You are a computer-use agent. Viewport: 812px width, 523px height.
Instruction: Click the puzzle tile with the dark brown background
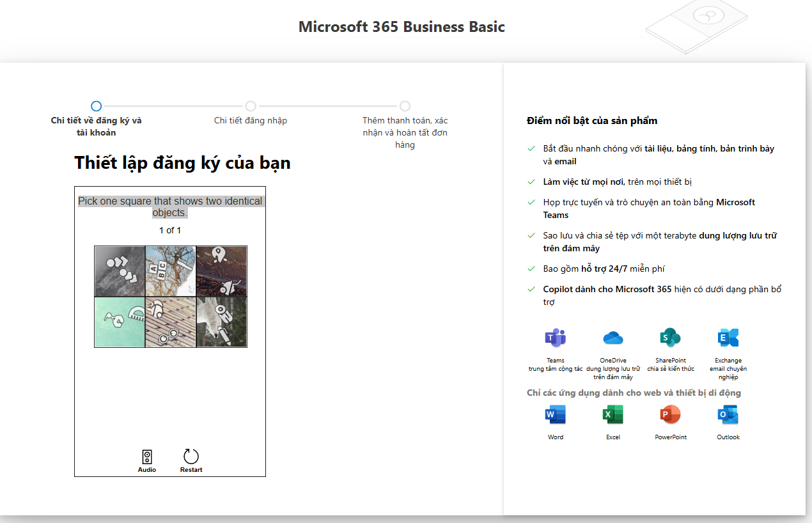click(221, 272)
